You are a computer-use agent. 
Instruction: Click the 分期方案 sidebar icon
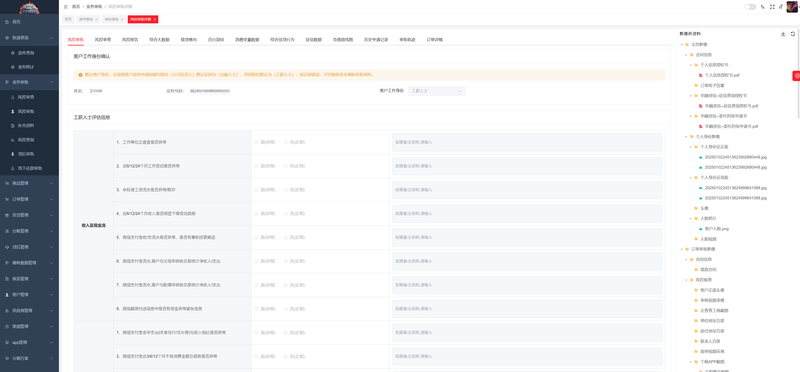pyautogui.click(x=6, y=358)
